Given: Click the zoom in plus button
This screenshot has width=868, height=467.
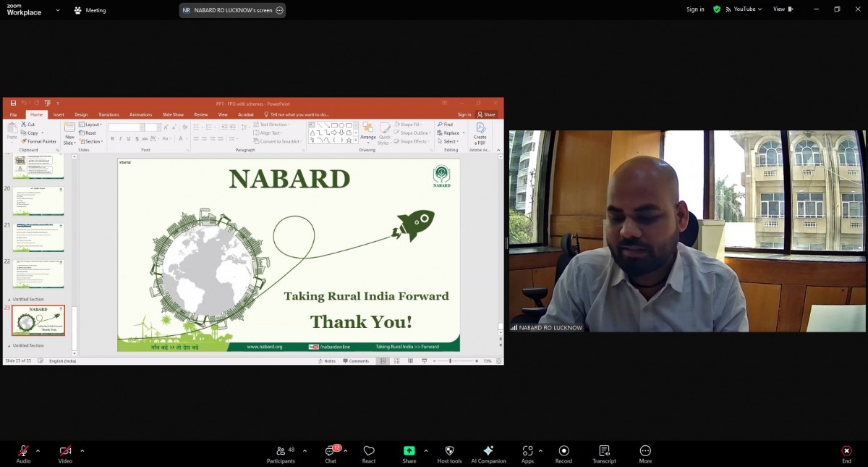Looking at the screenshot, I should point(476,361).
